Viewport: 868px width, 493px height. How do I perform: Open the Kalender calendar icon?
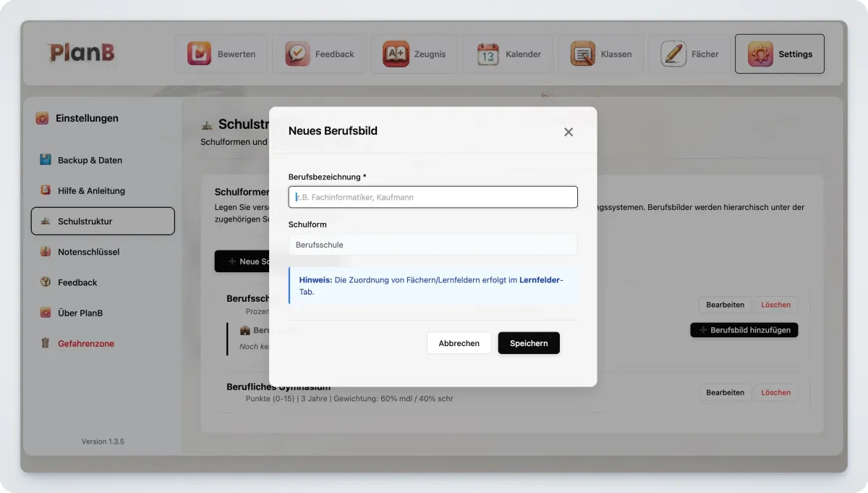tap(488, 54)
